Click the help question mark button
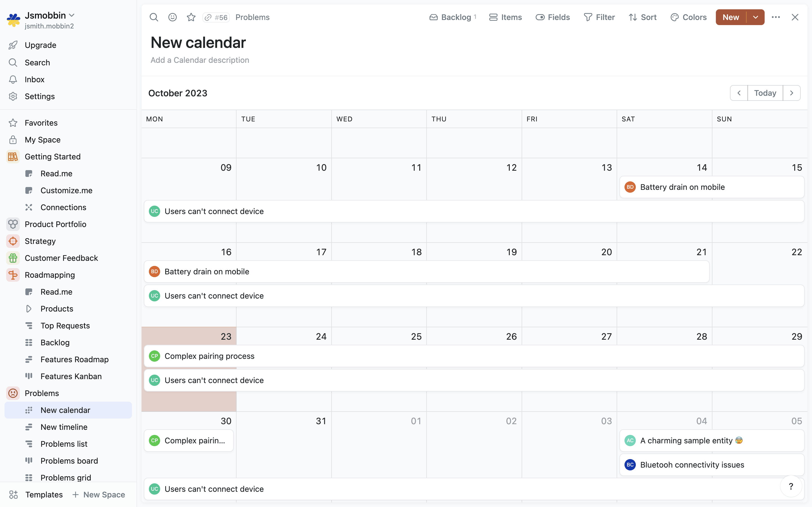Image resolution: width=812 pixels, height=507 pixels. click(791, 486)
